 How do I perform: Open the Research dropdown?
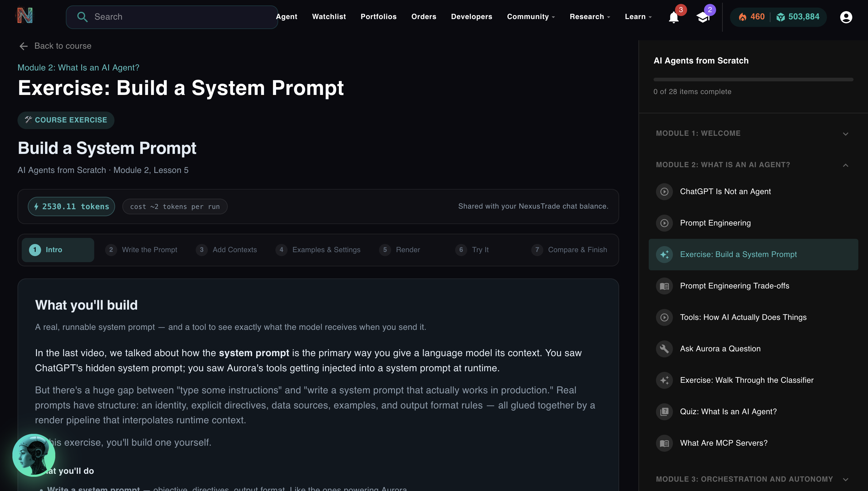589,17
